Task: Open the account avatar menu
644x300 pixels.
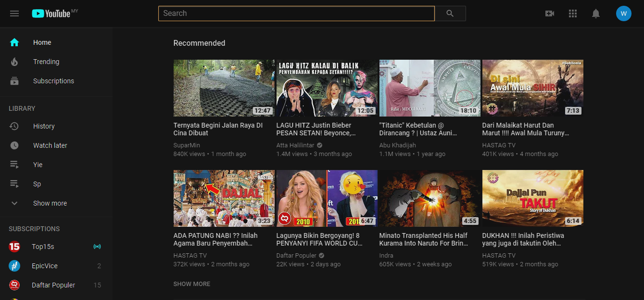Action: [623, 13]
